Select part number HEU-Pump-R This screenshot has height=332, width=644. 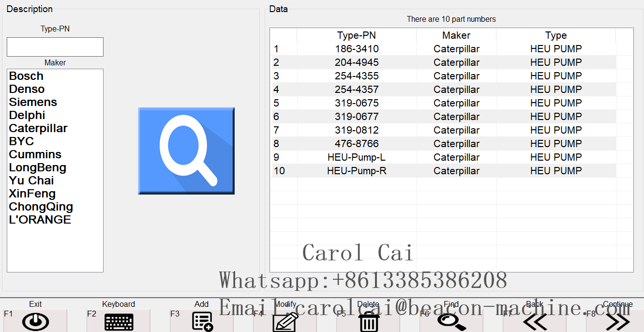click(x=357, y=171)
